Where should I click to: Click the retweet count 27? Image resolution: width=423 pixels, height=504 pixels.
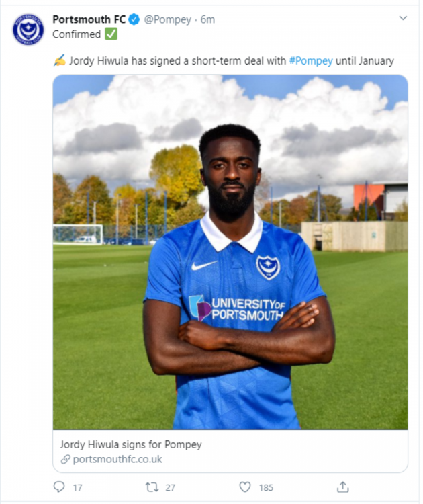point(171,488)
